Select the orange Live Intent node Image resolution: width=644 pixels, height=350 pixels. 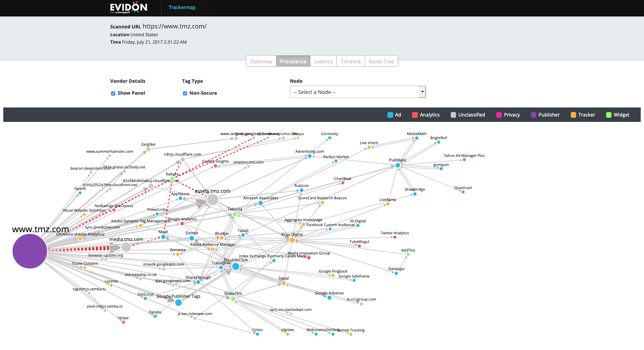click(x=369, y=147)
